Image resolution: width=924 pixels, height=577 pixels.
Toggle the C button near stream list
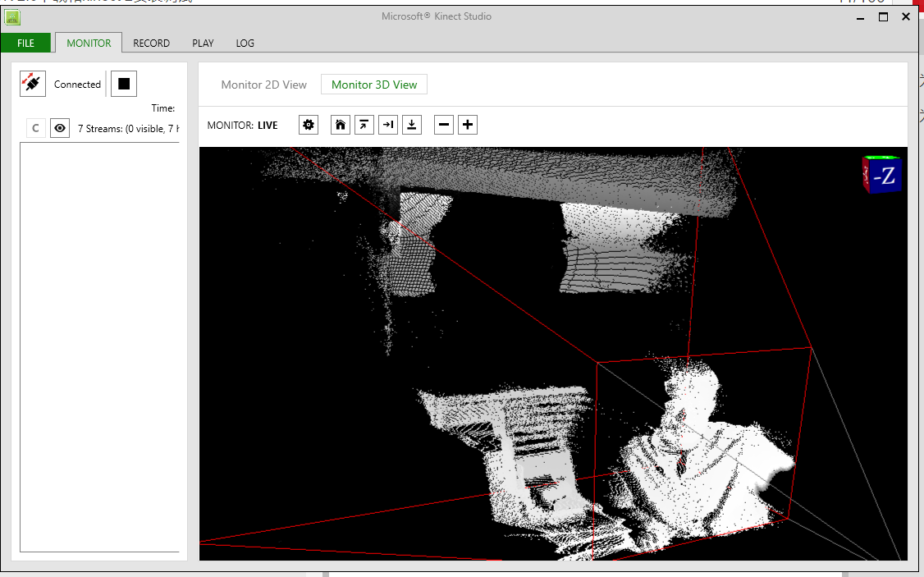coord(35,128)
